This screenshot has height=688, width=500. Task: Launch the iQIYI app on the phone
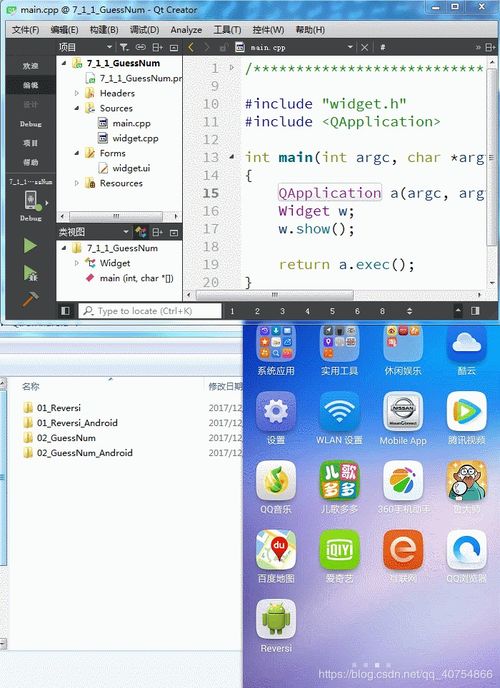[339, 549]
